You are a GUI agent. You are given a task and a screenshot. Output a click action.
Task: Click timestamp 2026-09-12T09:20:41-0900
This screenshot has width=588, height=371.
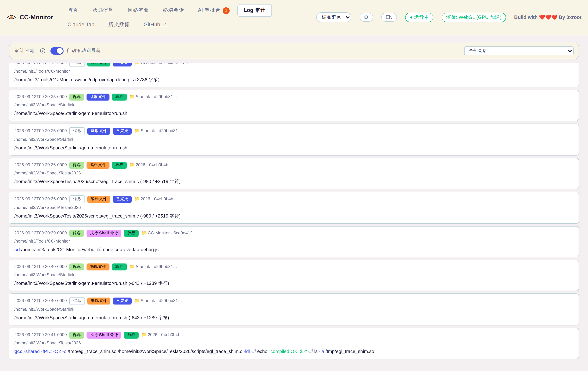[x=40, y=335]
